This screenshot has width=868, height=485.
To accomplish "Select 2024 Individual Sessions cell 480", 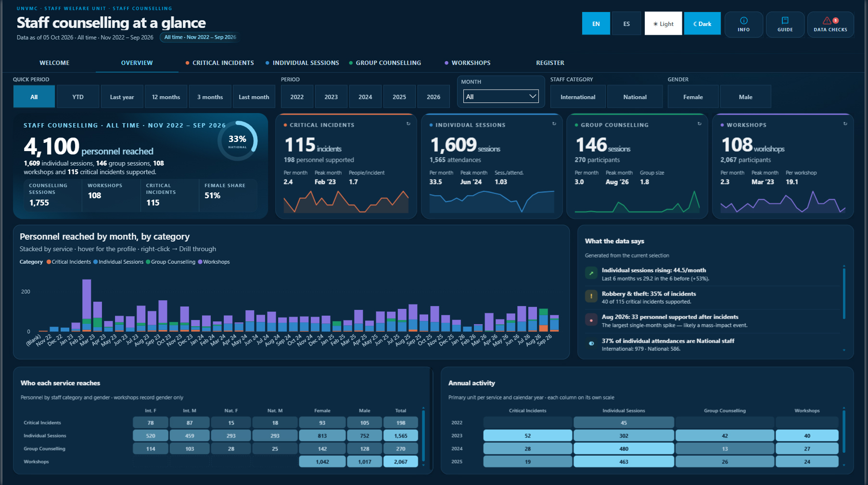I will 624,448.
